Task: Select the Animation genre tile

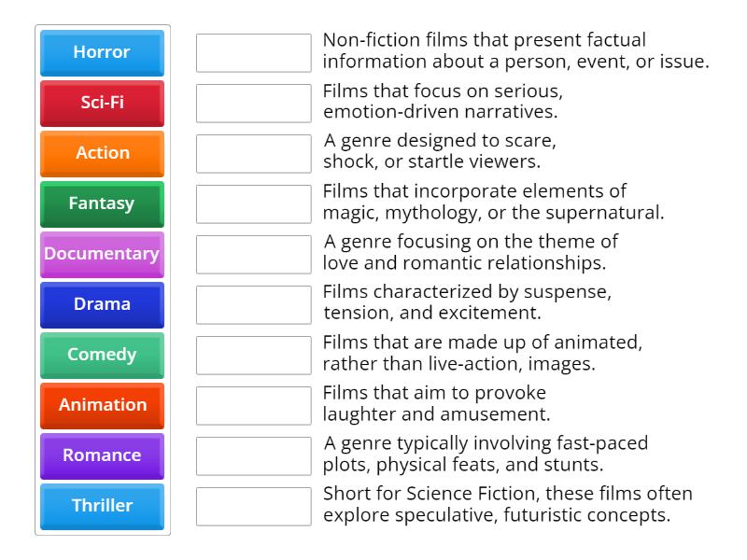Action: 102,405
